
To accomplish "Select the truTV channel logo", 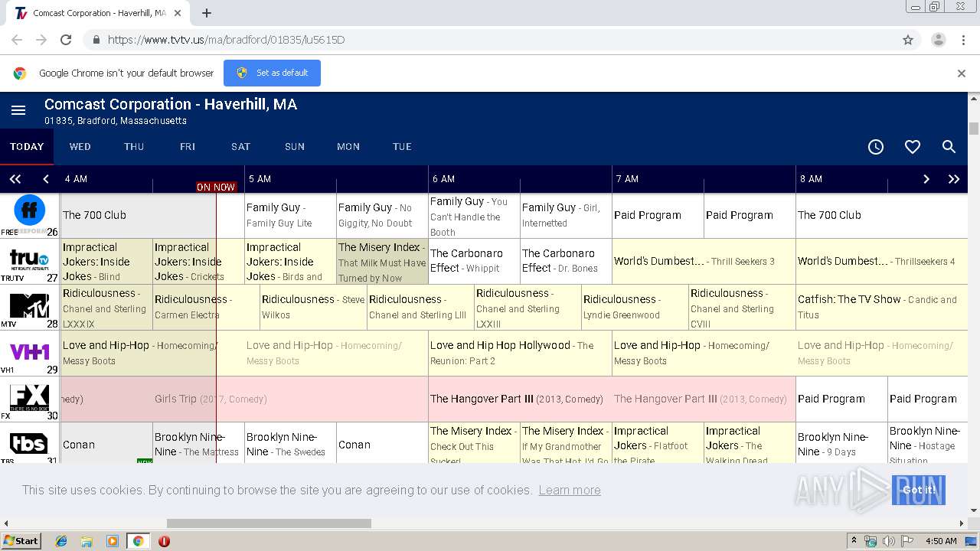I will (x=29, y=259).
